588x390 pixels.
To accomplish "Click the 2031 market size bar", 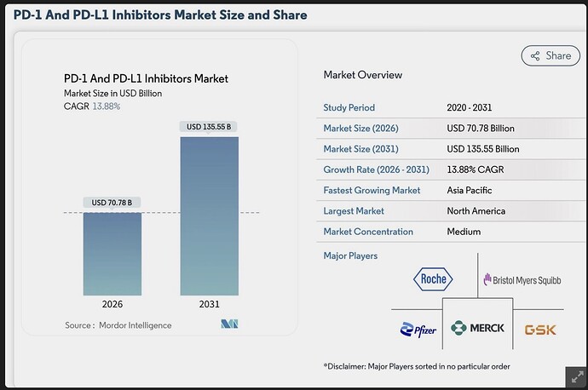I will tap(210, 216).
